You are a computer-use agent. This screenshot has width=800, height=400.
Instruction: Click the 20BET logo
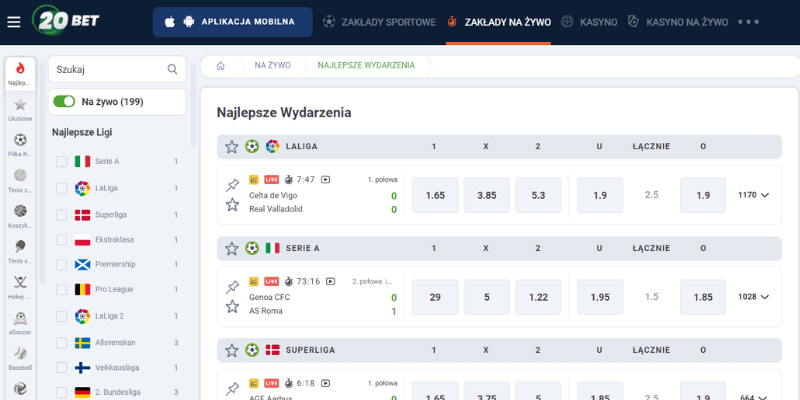64,20
